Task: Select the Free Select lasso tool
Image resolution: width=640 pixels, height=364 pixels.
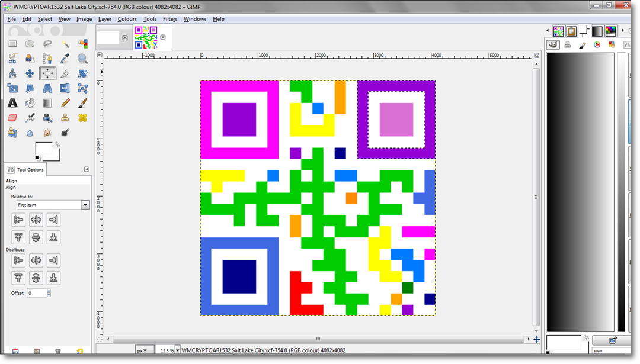Action: coord(47,44)
